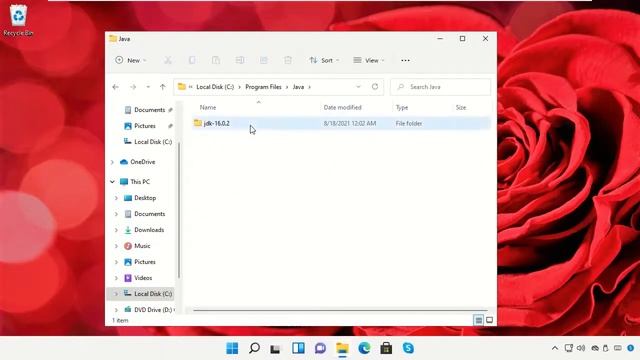Click Java in the address breadcrumb

click(x=298, y=87)
